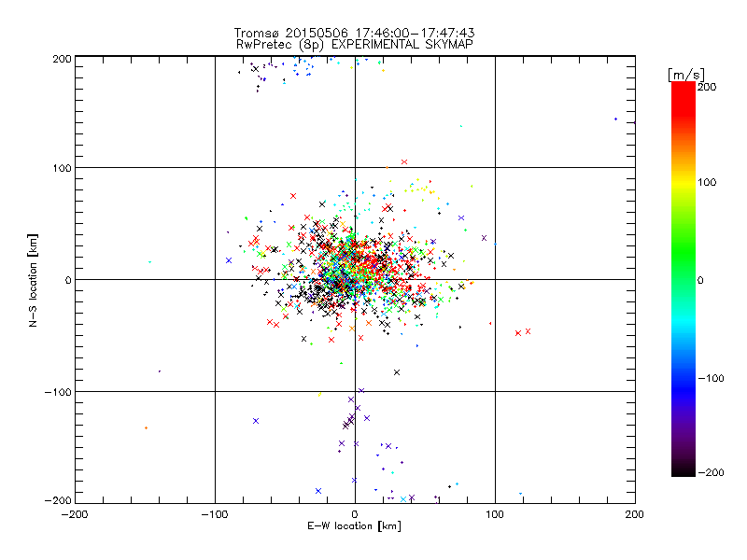The width and height of the screenshot is (747, 560).
Task: Click N-S axis tick label "0"
Action: tap(68, 281)
